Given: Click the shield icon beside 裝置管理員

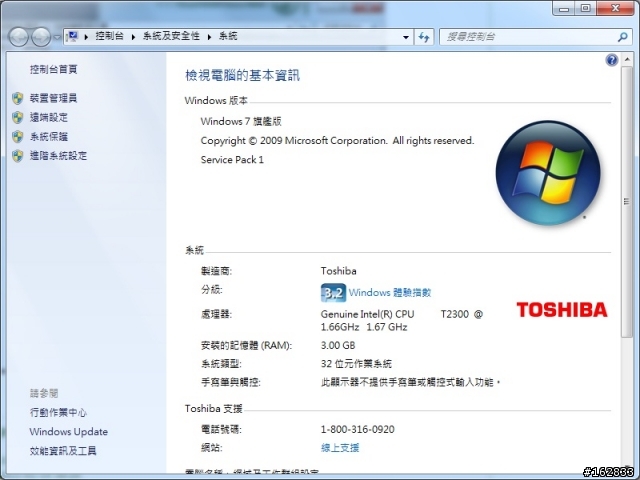Looking at the screenshot, I should tap(18, 98).
